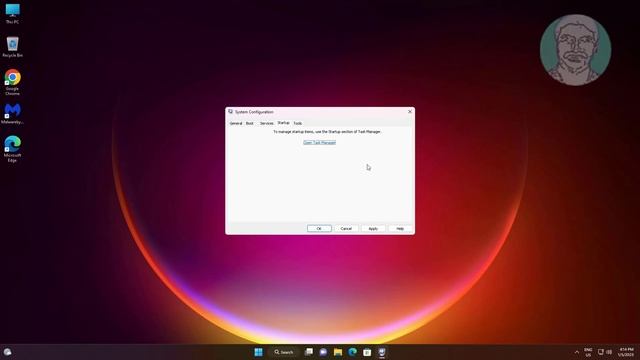
Task: Open network and volume quick settings
Action: [605, 352]
